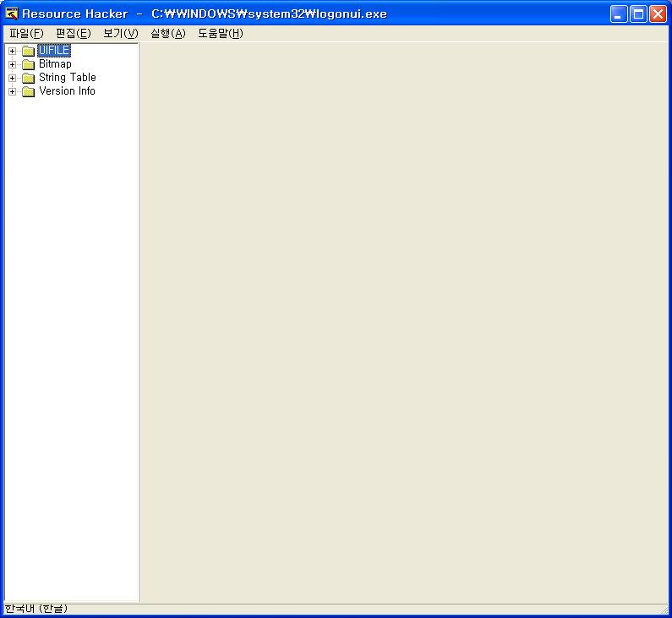Image resolution: width=672 pixels, height=618 pixels.
Task: Click the Version Info folder icon
Action: tap(28, 92)
